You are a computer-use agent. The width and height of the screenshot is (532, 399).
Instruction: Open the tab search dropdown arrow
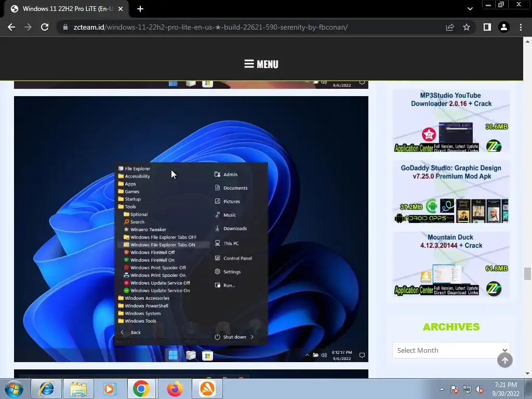(x=470, y=9)
